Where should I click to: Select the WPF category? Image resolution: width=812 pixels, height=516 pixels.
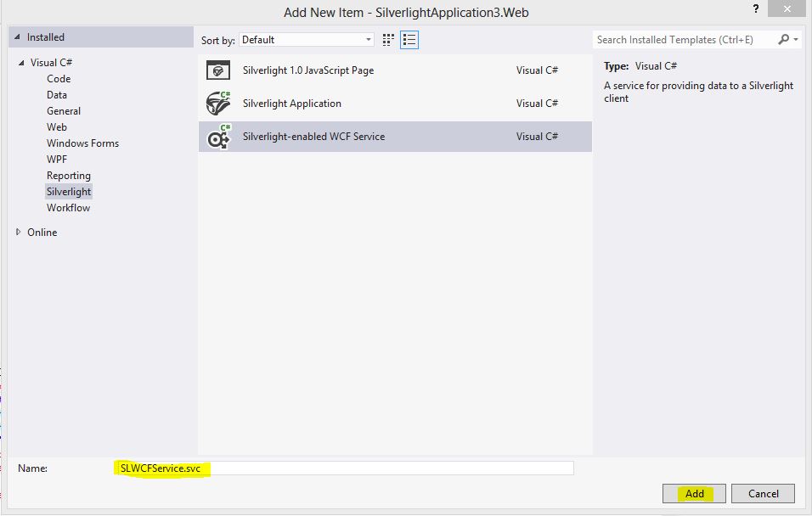(x=56, y=159)
